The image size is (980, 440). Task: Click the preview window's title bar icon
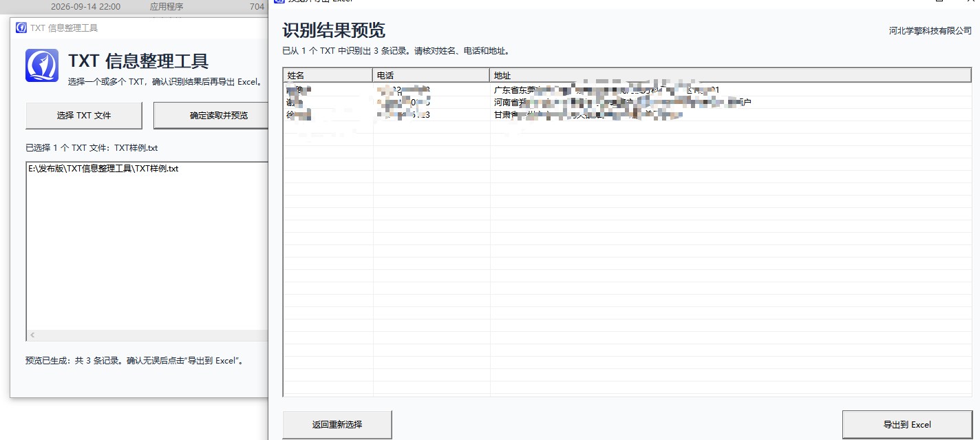pos(279,2)
